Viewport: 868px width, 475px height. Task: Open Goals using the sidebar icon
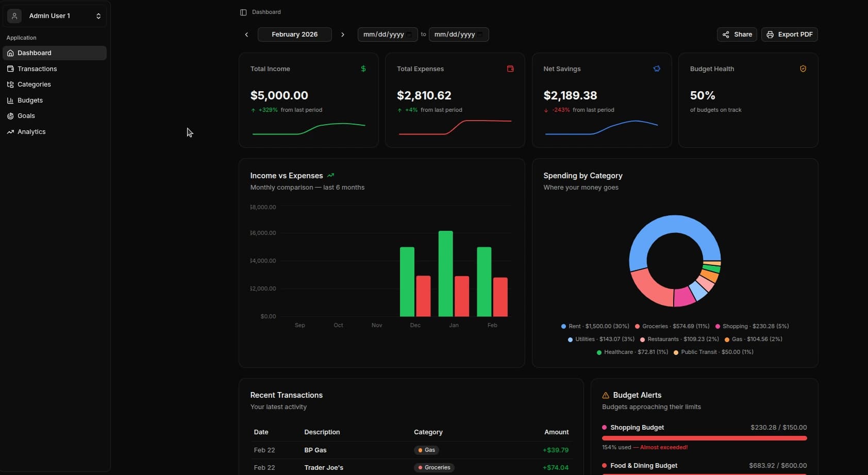[10, 116]
